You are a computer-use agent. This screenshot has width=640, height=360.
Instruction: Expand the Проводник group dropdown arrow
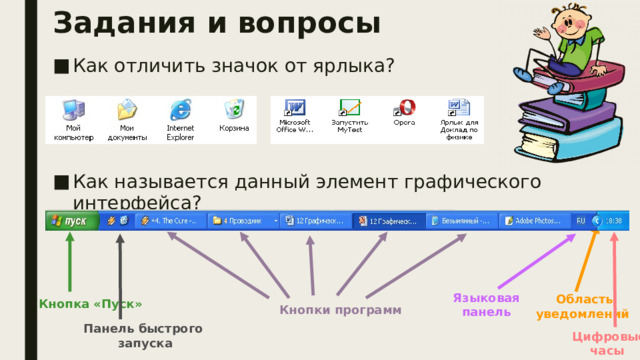pyautogui.click(x=276, y=221)
